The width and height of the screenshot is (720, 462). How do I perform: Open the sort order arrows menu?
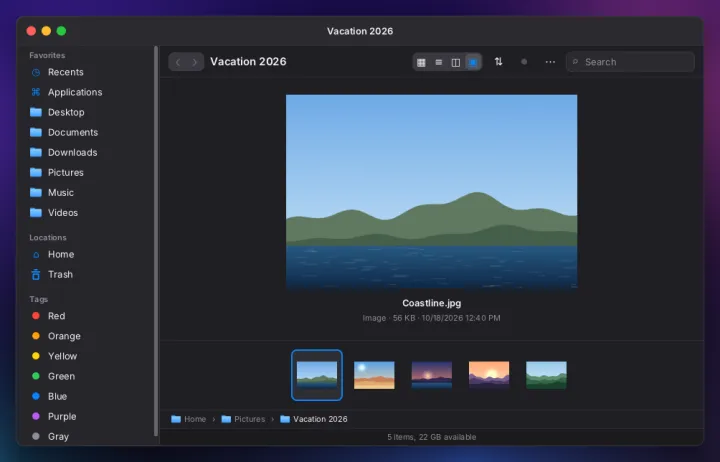point(499,62)
